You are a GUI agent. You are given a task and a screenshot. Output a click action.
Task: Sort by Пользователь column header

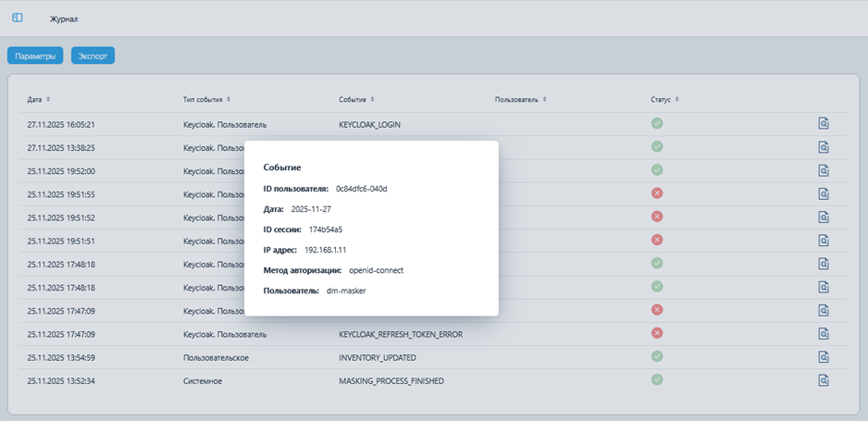click(x=520, y=99)
